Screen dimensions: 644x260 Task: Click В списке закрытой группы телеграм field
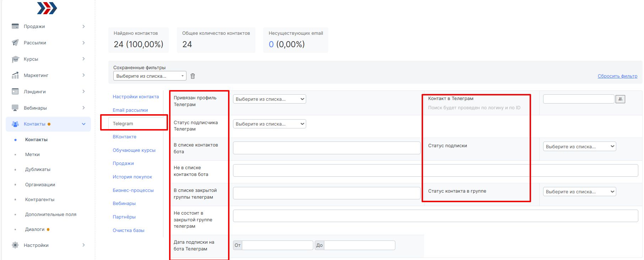327,193
